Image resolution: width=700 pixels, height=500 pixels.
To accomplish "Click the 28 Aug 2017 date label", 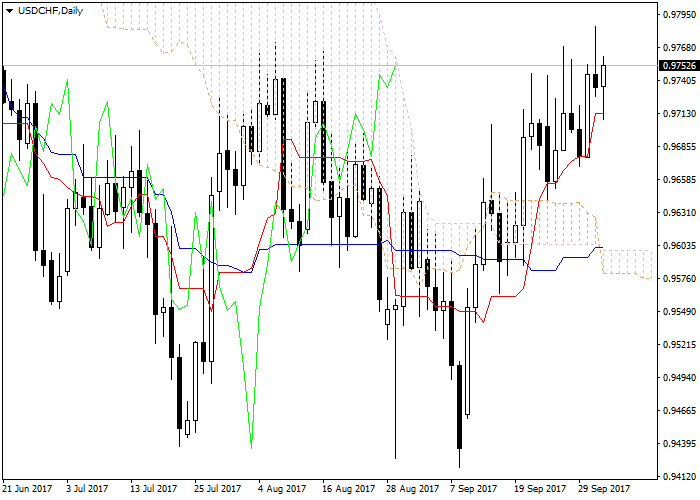I will tap(413, 489).
